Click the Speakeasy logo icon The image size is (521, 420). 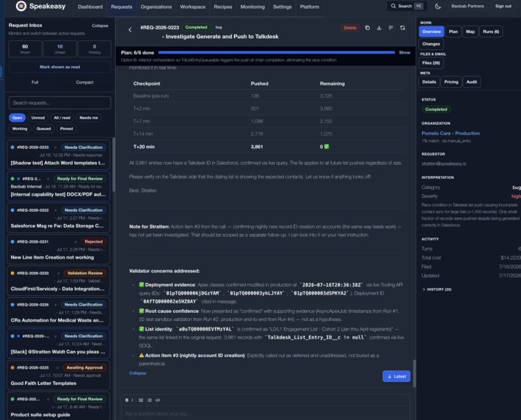coord(21,6)
